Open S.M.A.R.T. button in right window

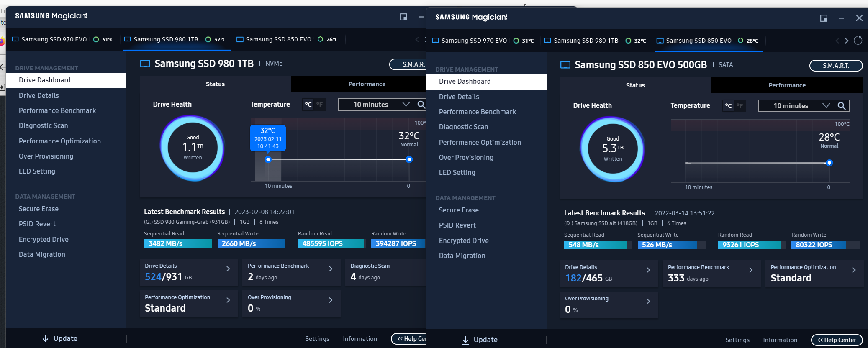coord(836,66)
